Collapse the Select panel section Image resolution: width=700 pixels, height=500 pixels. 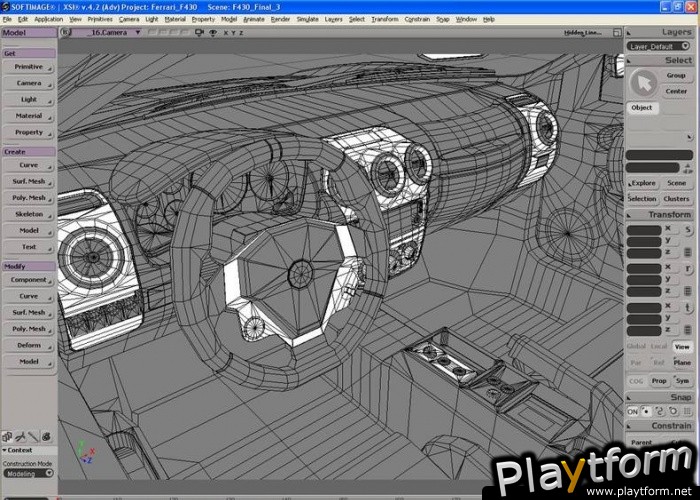(629, 61)
